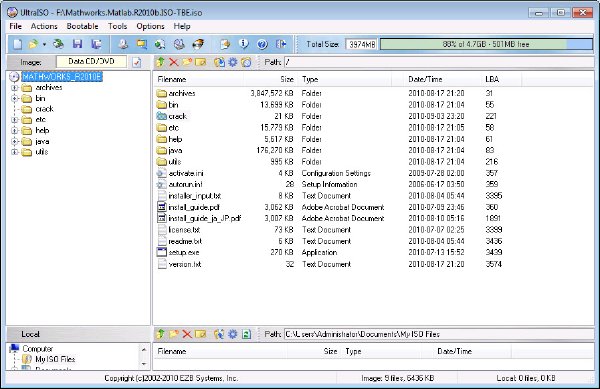Open the recent files arrow beside Open
The width and height of the screenshot is (600, 389).
tap(44, 45)
